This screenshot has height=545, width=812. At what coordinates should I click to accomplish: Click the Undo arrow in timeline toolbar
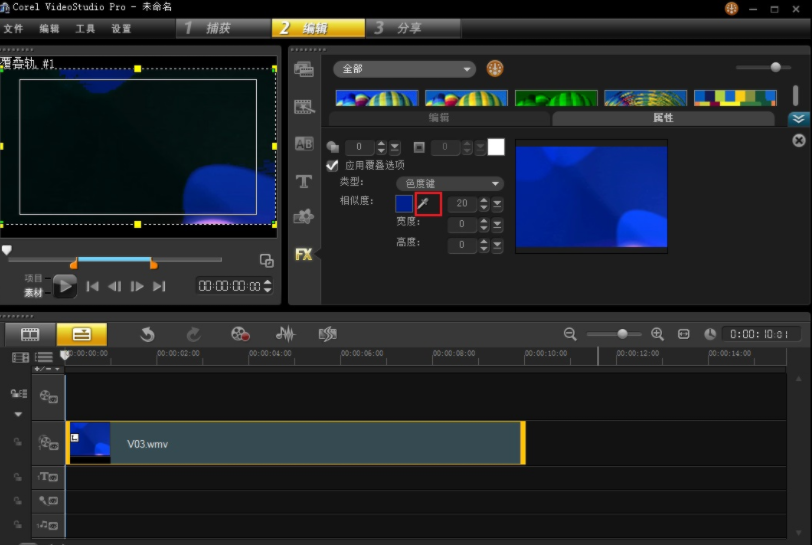click(x=148, y=334)
